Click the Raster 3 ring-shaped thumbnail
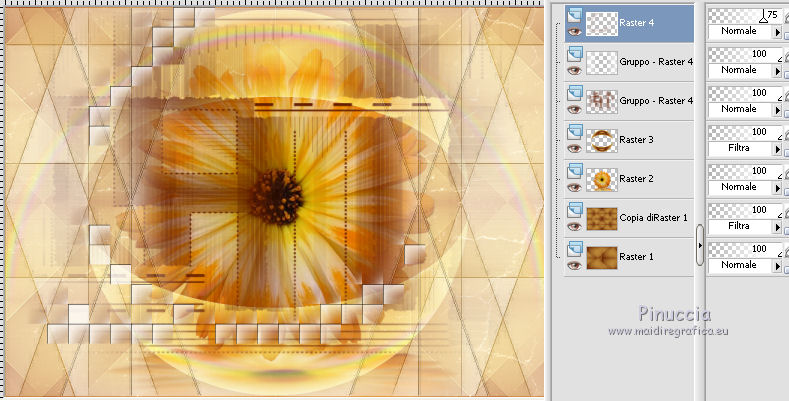 (602, 140)
